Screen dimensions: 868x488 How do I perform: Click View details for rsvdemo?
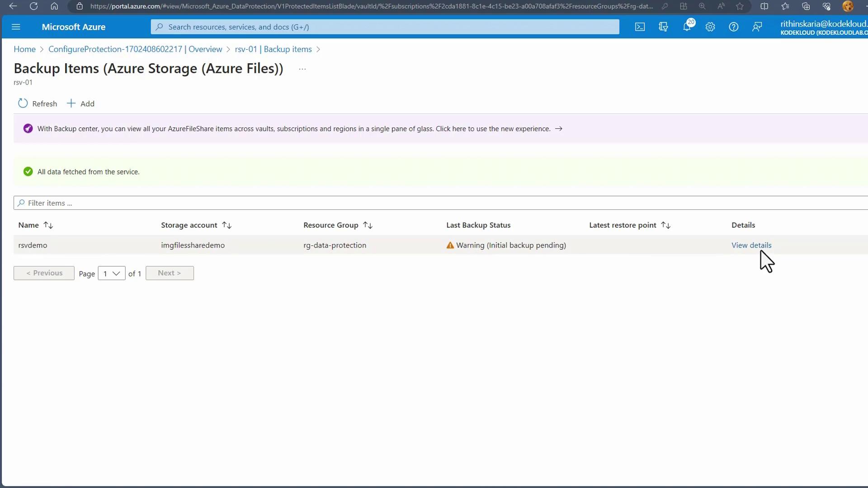[x=751, y=245]
